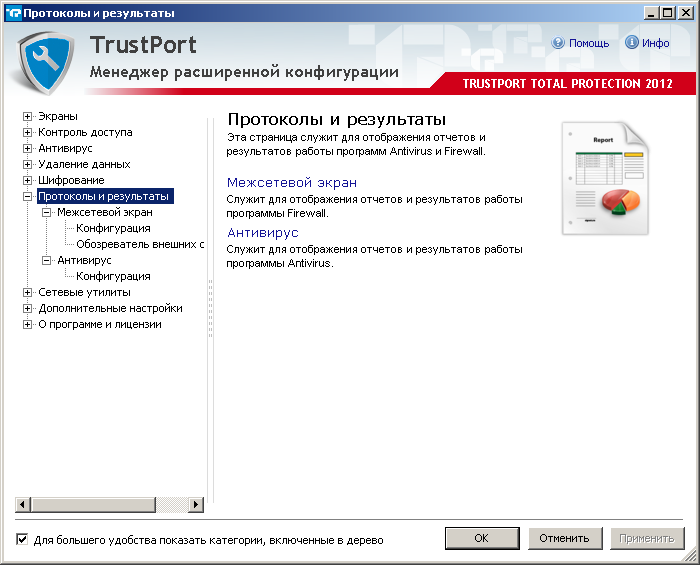
Task: Select Экраны in the tree
Action: coord(58,116)
